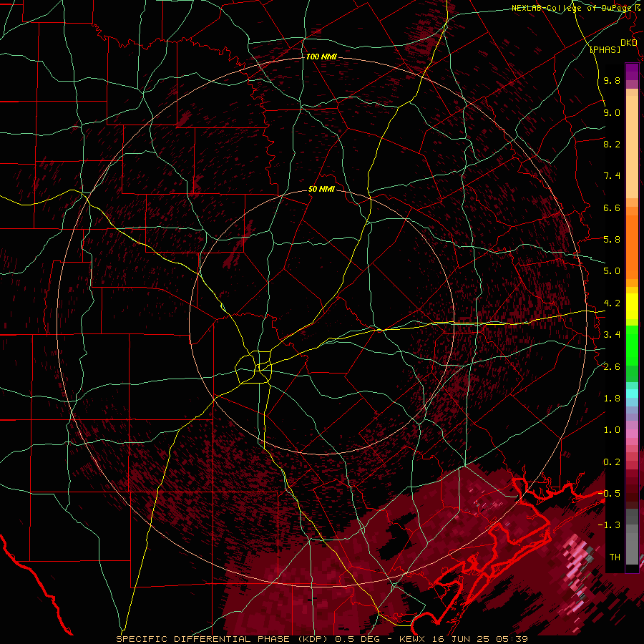
Task: Pick the bright yellow color bar segment
Action: point(632,306)
